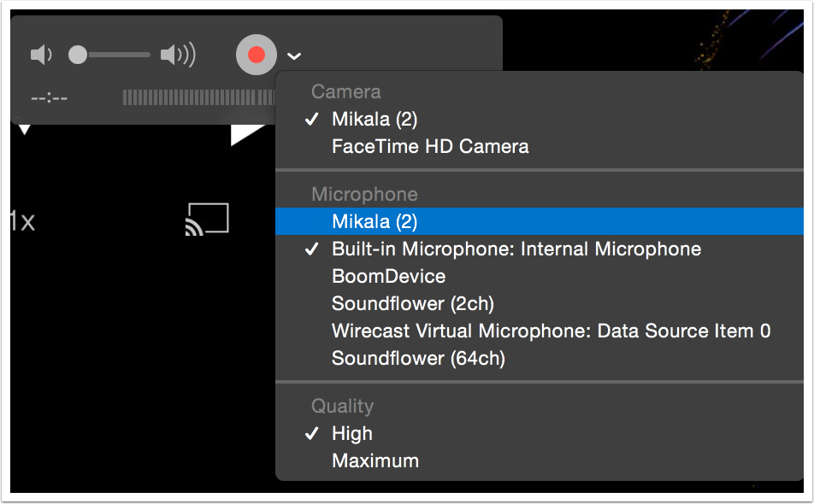Select Mikala (2) as microphone
The image size is (814, 504).
pos(375,221)
